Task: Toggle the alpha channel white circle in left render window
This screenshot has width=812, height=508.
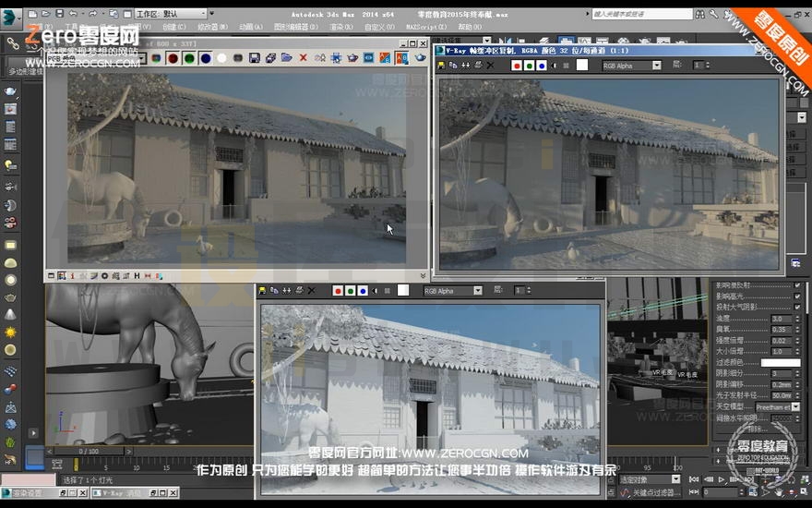Action: tap(221, 58)
